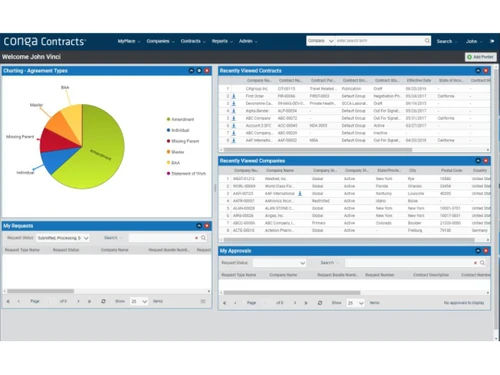Screen dimensions: 500x375
Task: Click the logout arrow icon beside John
Action: coord(492,41)
